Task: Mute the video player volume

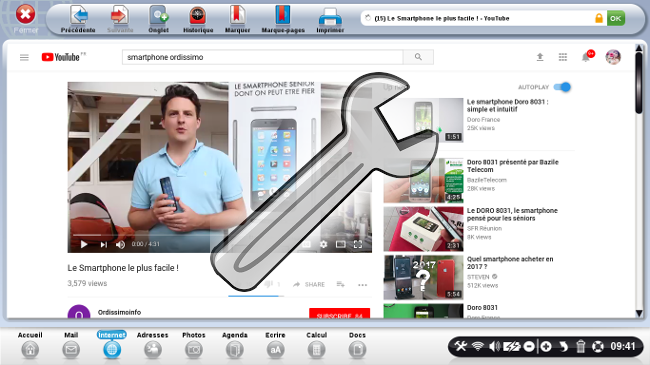Action: [x=120, y=244]
